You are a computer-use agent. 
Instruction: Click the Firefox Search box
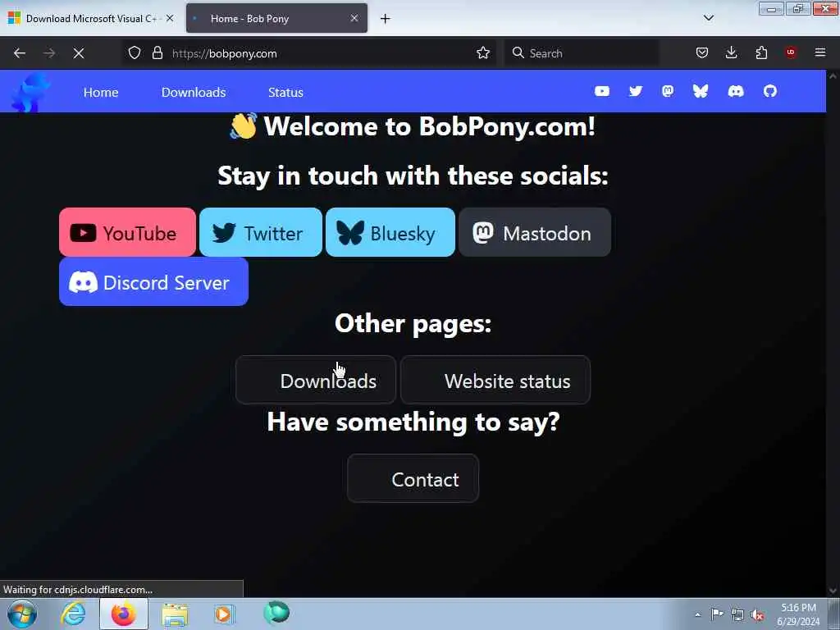point(582,53)
